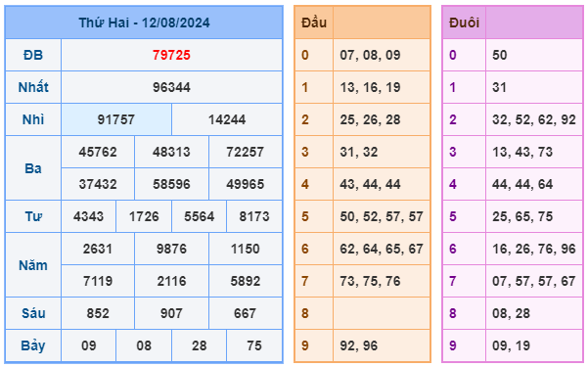Click the ĐB row label
This screenshot has height=367, width=588.
click(33, 55)
